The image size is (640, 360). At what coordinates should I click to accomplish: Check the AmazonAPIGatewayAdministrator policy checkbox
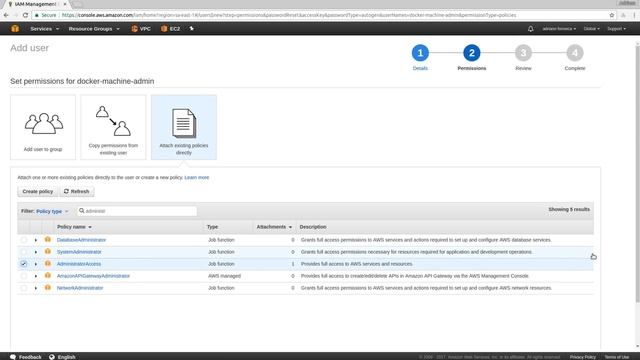(x=24, y=276)
